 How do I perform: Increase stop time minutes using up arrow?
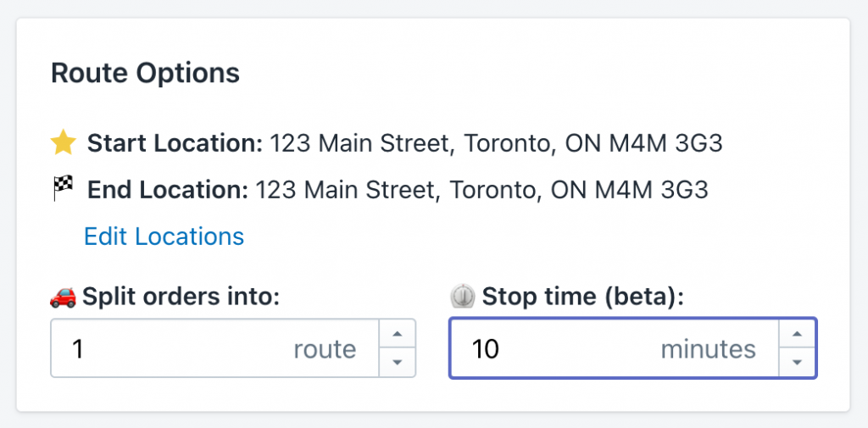pos(797,333)
